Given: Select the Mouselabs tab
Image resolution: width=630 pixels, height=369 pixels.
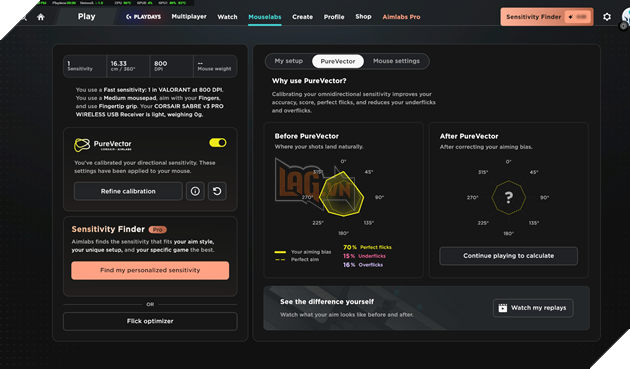Looking at the screenshot, I should coord(265,17).
